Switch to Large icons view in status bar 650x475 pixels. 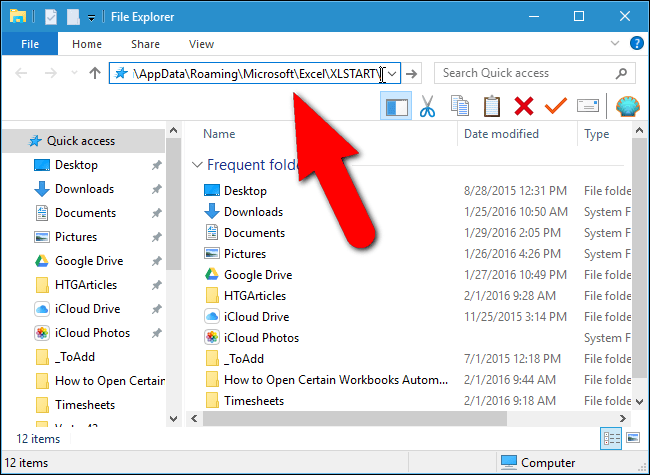click(633, 438)
